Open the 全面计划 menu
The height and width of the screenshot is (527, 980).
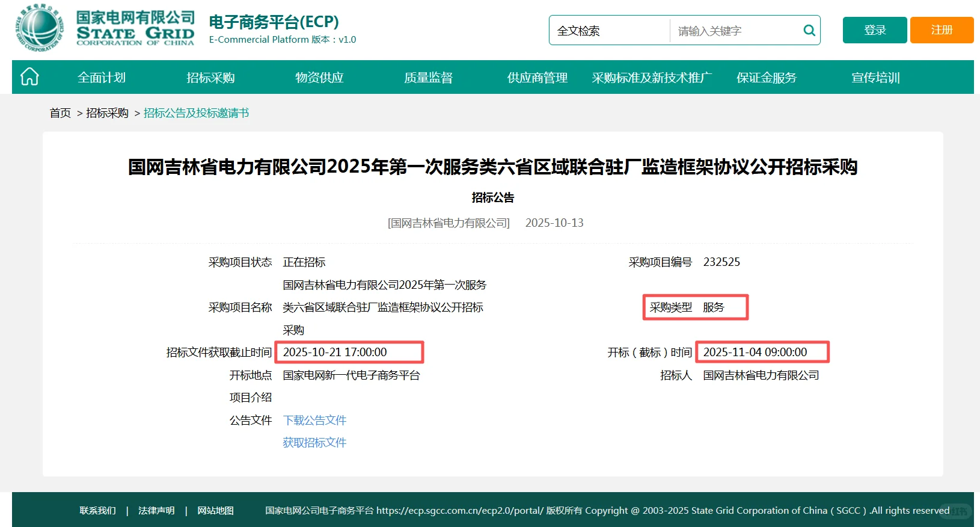(x=102, y=78)
